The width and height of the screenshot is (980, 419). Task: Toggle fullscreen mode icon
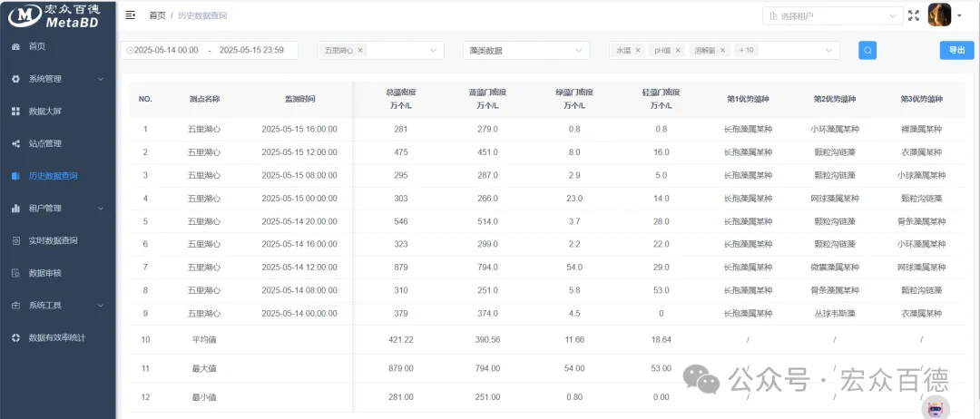click(x=914, y=15)
